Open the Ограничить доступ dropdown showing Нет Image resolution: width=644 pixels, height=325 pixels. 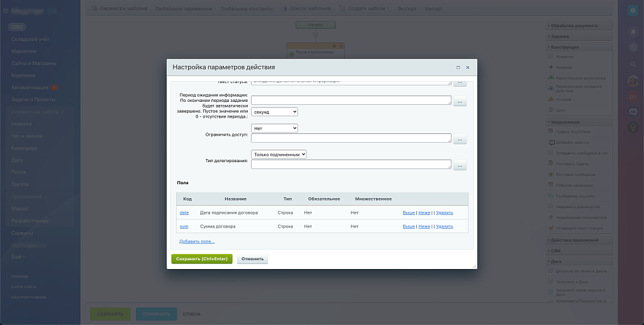274,128
